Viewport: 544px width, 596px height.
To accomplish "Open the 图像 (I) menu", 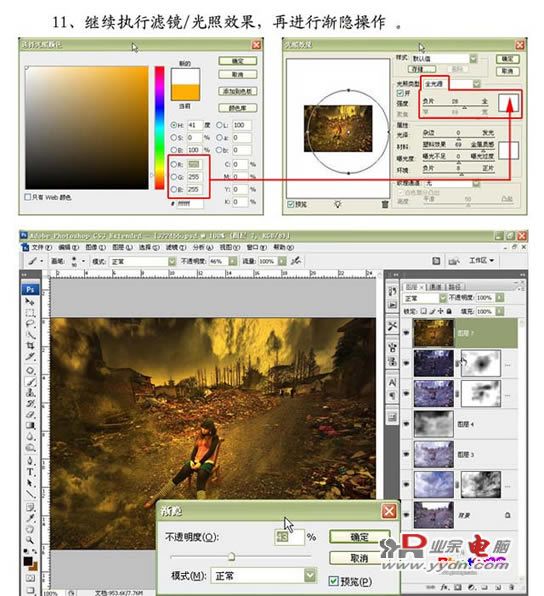I will point(95,247).
